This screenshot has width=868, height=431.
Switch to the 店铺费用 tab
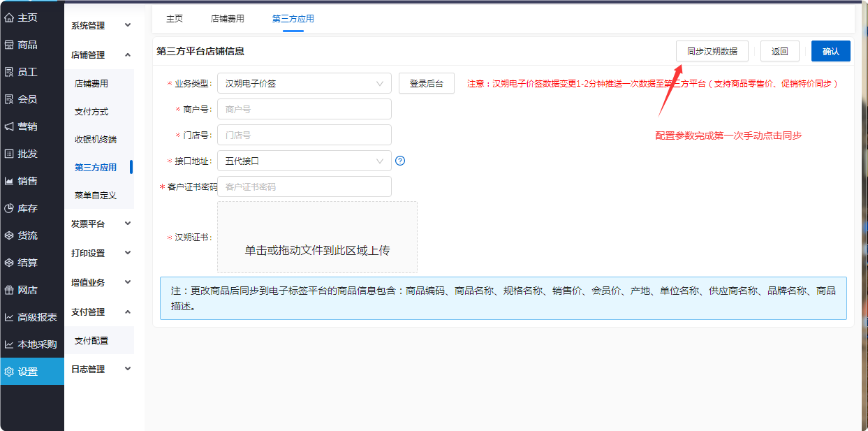[227, 19]
